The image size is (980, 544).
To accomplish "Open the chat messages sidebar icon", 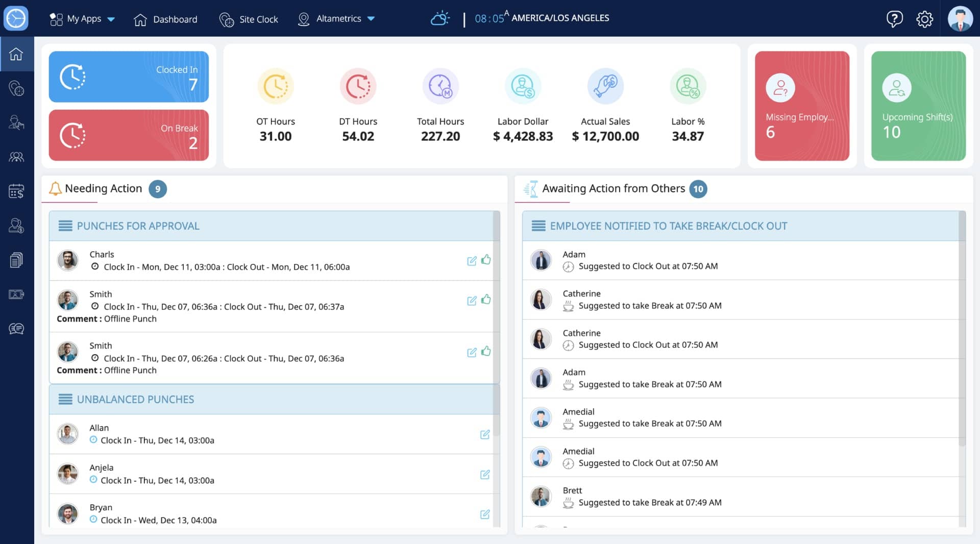I will (x=16, y=329).
